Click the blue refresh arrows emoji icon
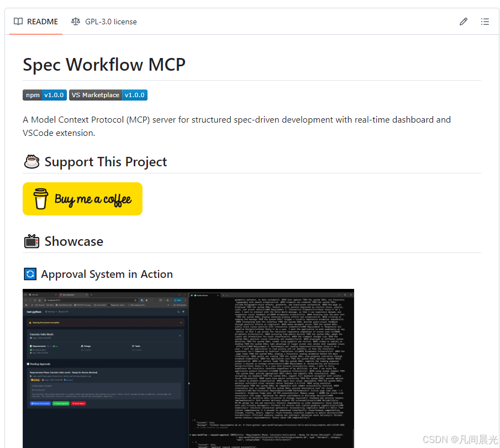Image resolution: width=500 pixels, height=448 pixels. pyautogui.click(x=30, y=274)
